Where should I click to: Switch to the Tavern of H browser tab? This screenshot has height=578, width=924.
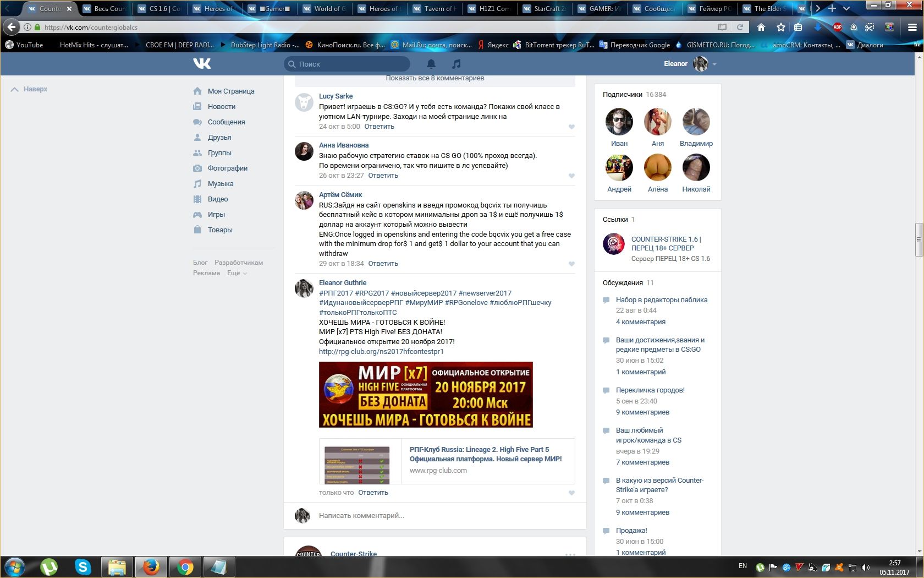(x=434, y=8)
